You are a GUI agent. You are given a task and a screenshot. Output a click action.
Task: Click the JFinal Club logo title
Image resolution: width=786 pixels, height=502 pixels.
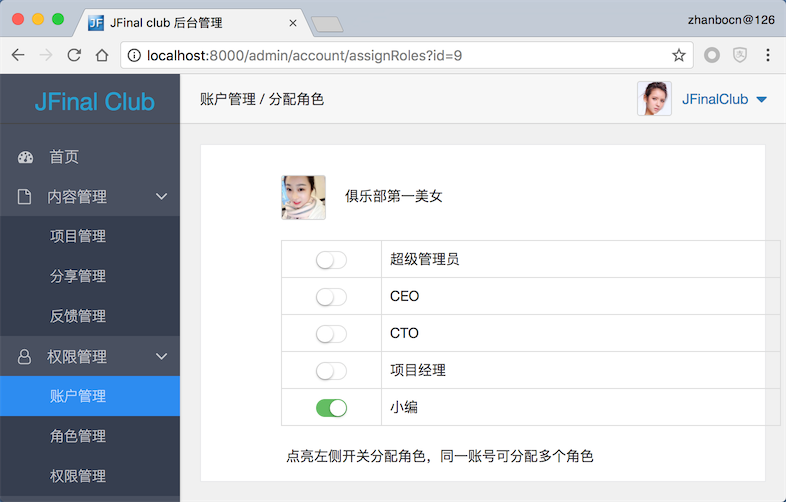pos(95,102)
